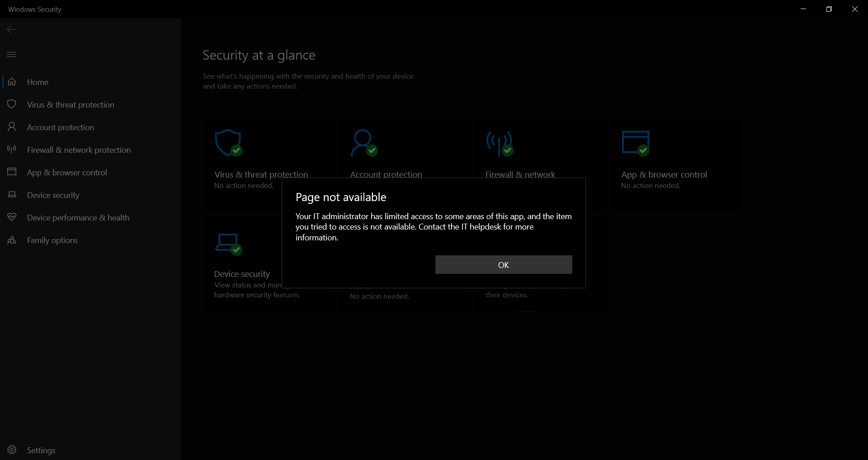Click the 'hardware security features' text
The image size is (868, 460).
[257, 295]
